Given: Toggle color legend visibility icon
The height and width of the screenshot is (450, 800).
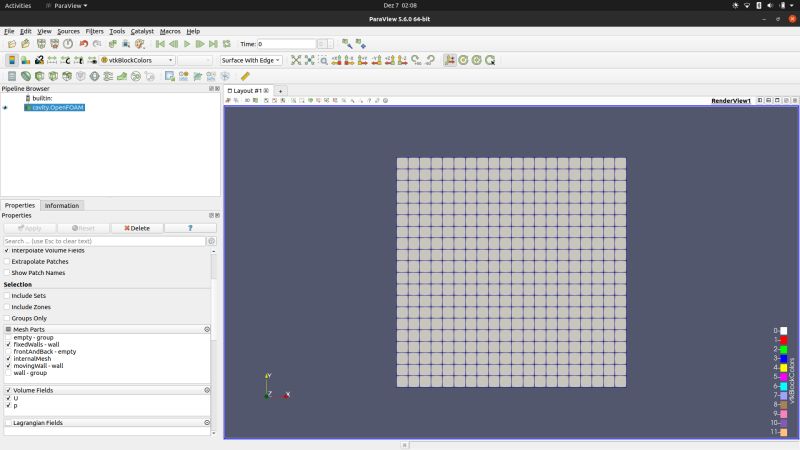Looking at the screenshot, I should click(x=12, y=60).
